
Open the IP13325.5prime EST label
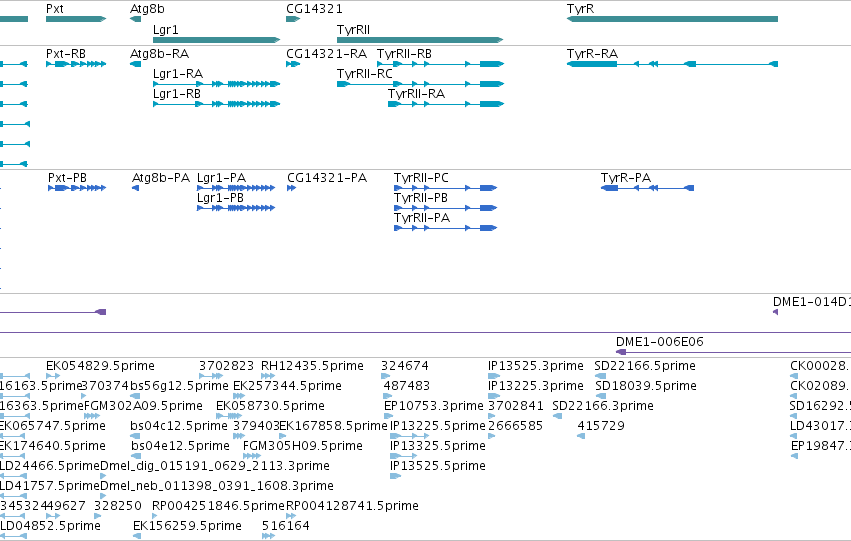click(x=437, y=446)
